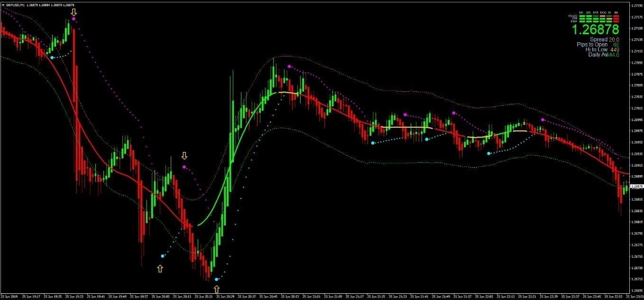Viewport: 644px width, 300px height.
Task: Click the large magenta dot under the top-left arrow
Action: [x=74, y=19]
